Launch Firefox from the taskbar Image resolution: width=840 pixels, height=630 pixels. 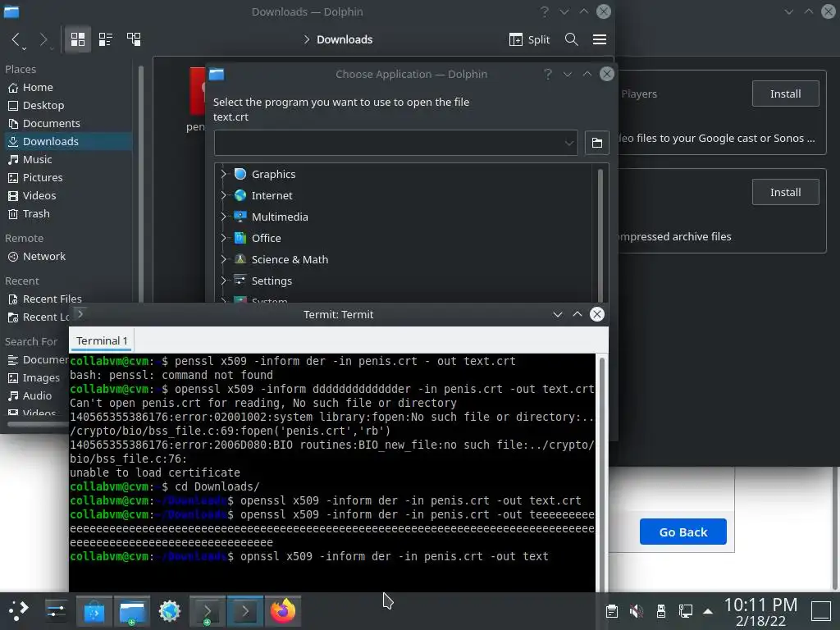click(283, 611)
